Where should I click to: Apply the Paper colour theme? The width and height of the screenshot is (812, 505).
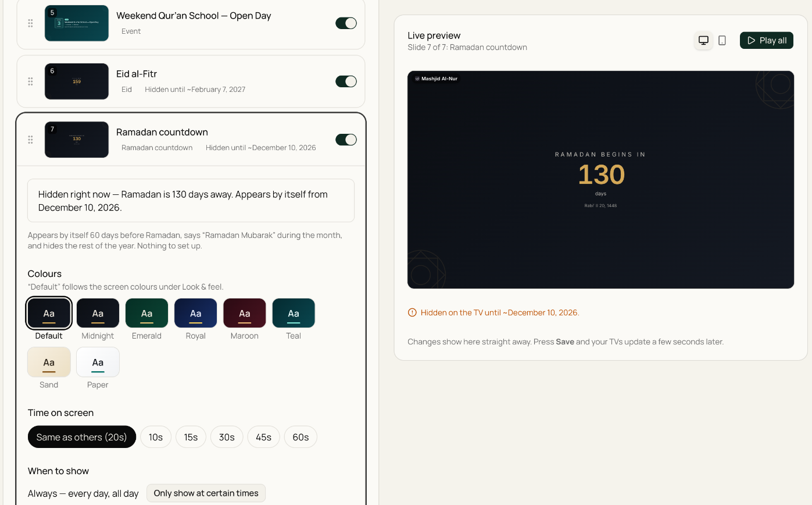tap(98, 362)
